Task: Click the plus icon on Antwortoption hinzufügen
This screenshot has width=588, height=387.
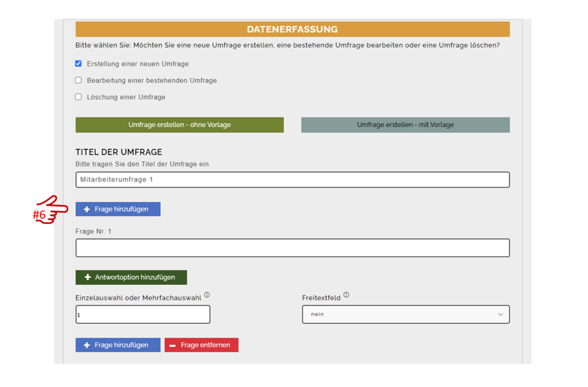Action: tap(87, 277)
